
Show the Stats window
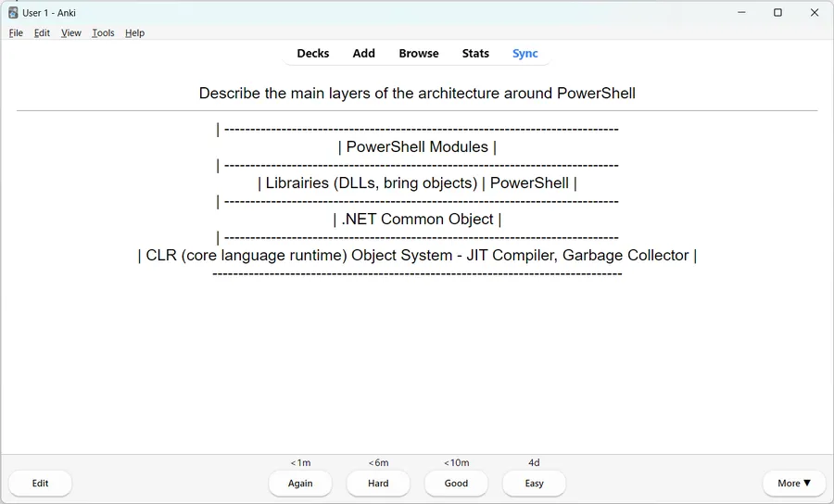click(x=475, y=53)
